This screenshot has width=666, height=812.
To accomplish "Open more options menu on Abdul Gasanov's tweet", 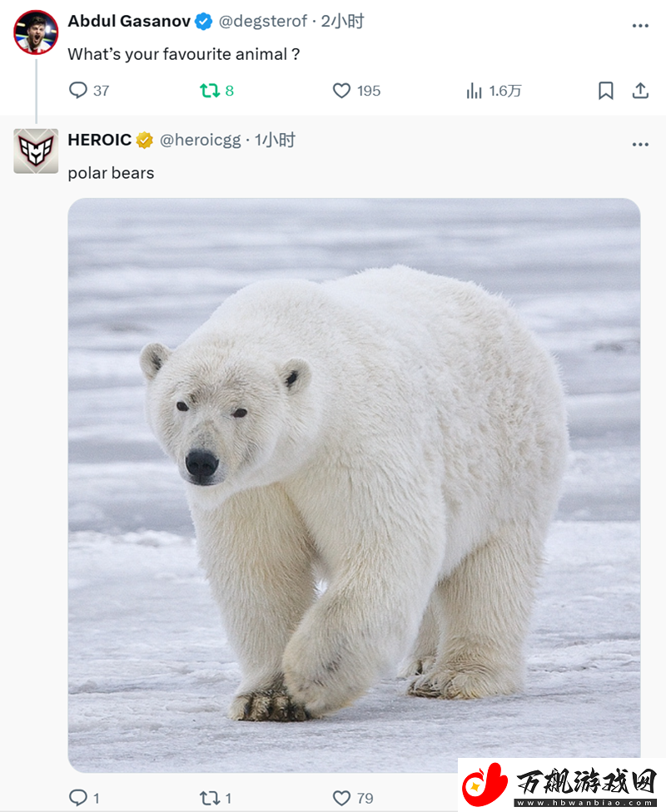I will [x=640, y=25].
